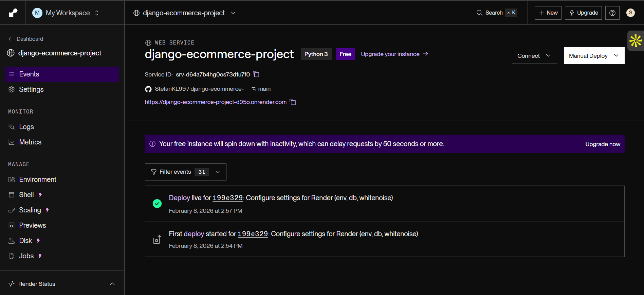
Task: Click the sidebar django-ecommerce-project title
Action: click(60, 53)
